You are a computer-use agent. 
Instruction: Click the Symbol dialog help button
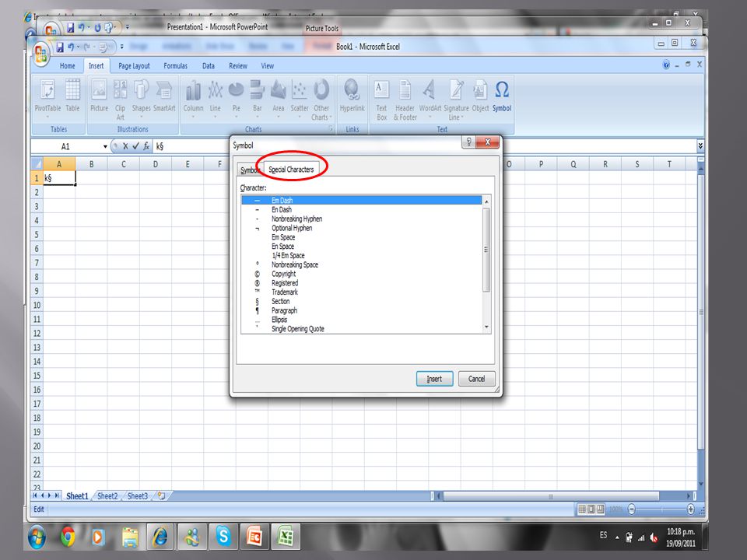pos(468,142)
